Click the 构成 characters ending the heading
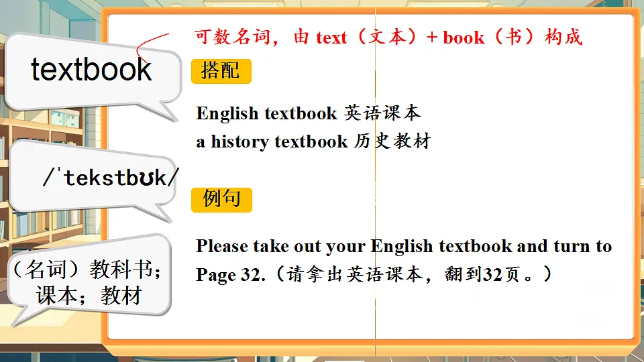Viewport: 644px width, 362px height. pyautogui.click(x=563, y=37)
